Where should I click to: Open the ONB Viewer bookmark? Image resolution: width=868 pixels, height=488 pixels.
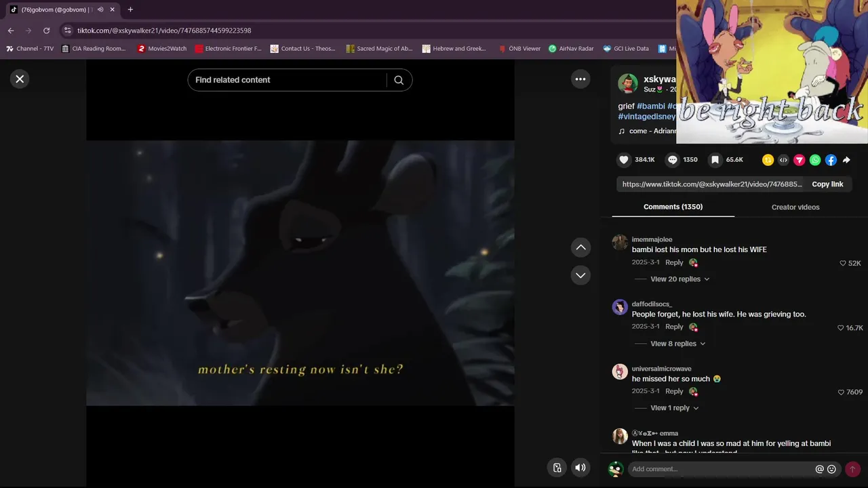click(x=520, y=49)
